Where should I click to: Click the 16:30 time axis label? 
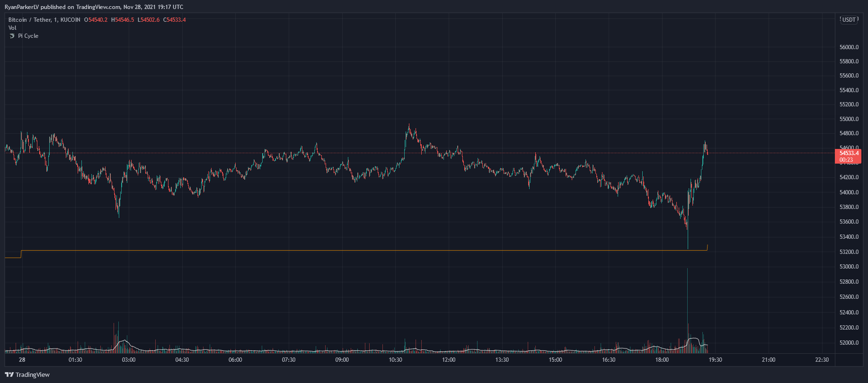point(609,360)
